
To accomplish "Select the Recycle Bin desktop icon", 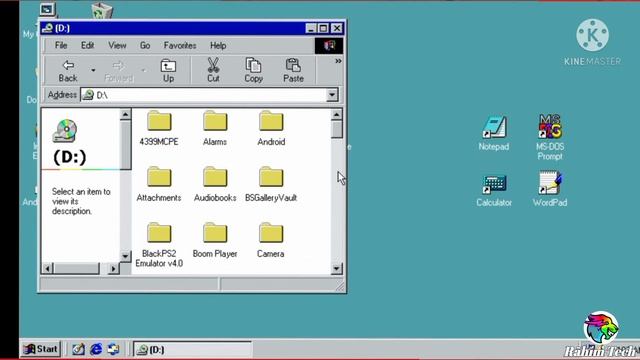I will (101, 10).
